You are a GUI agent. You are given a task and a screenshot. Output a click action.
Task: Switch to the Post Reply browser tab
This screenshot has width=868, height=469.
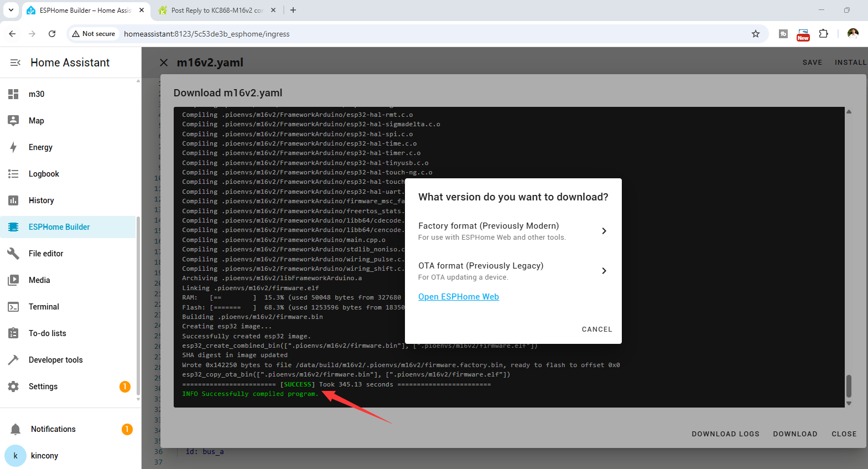coord(217,11)
